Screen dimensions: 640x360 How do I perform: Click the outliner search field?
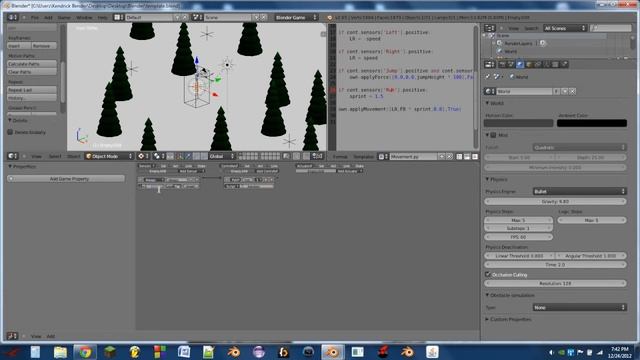(611, 28)
